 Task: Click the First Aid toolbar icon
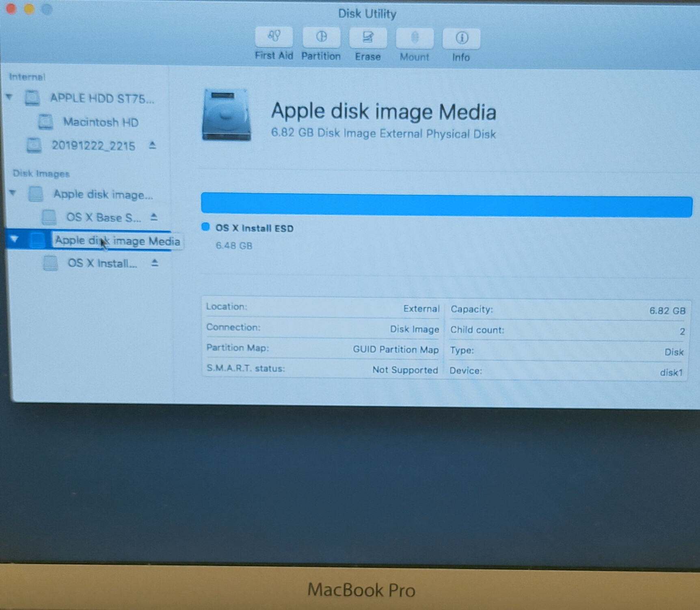click(x=274, y=37)
